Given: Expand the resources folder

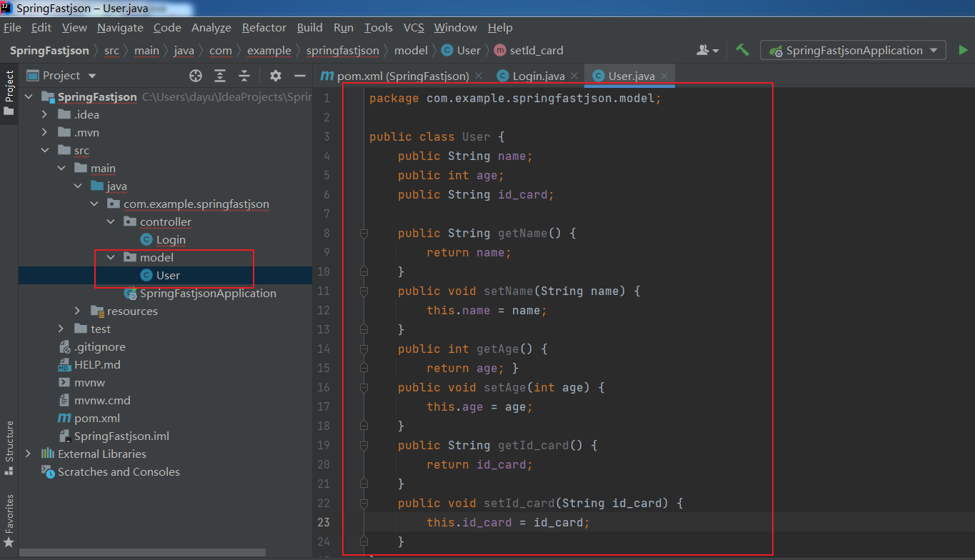Looking at the screenshot, I should [x=77, y=311].
